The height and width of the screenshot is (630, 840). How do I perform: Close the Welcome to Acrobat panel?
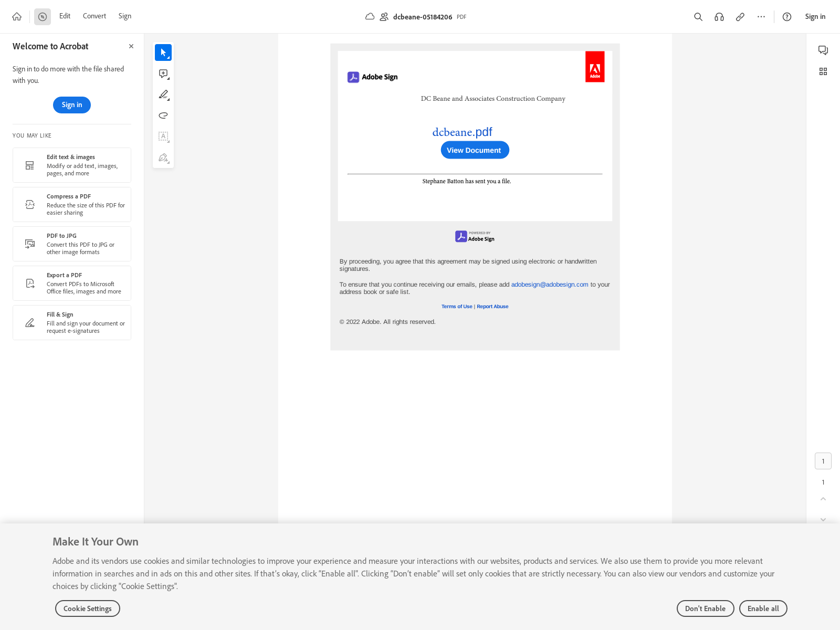tap(131, 46)
